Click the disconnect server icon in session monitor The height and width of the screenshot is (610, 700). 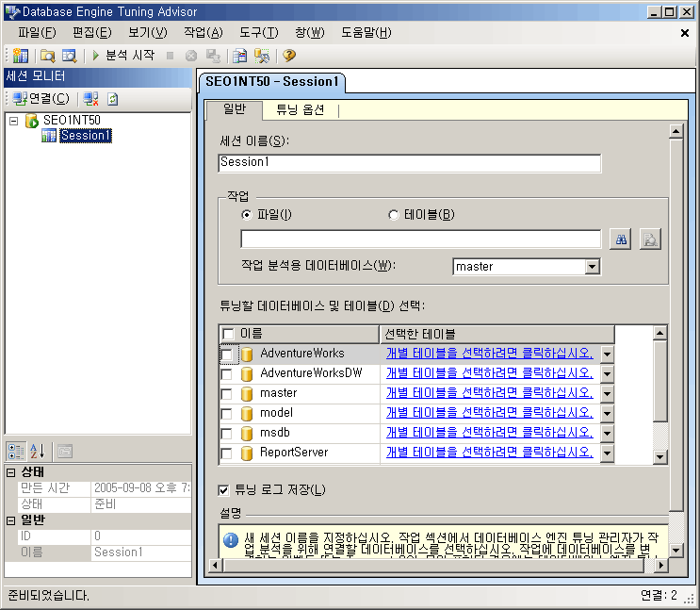point(90,98)
